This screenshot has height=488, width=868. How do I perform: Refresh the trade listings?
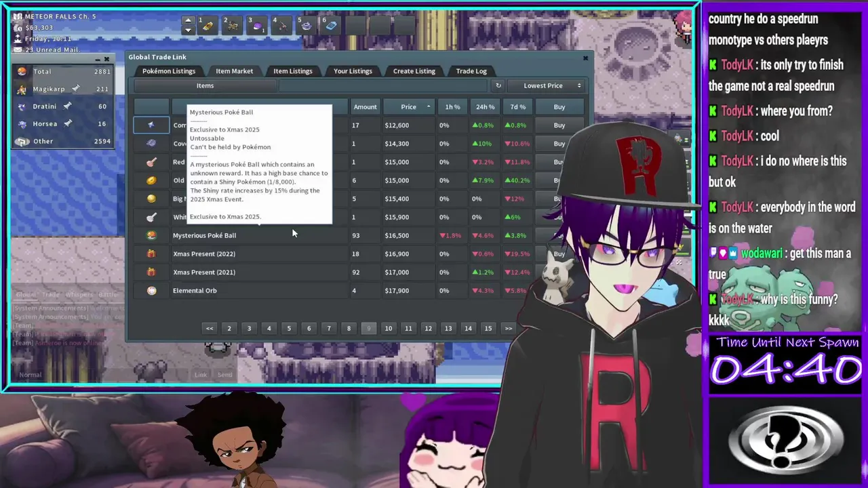(498, 86)
